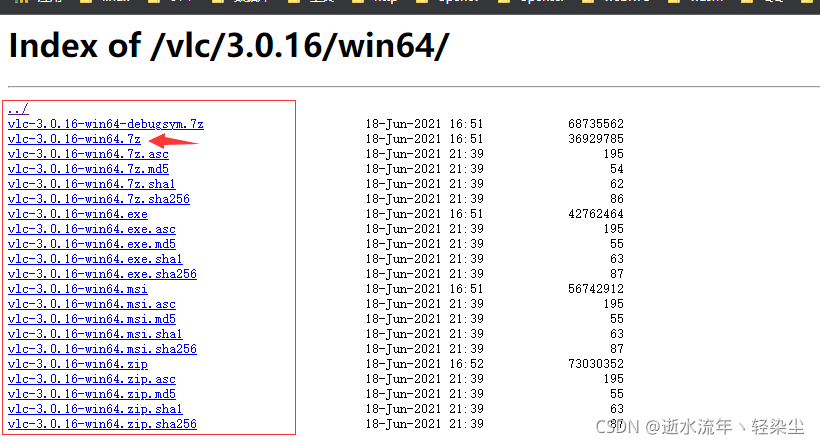Screen dimensions: 820x444
Task: Open vlc-3.0.16-win64.zip.sha1 link
Action: pos(95,409)
